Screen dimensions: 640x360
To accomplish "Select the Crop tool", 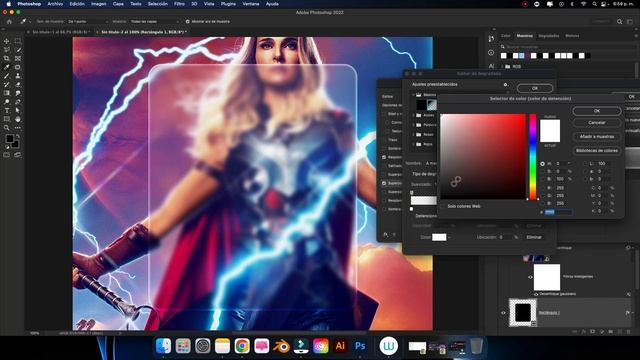I will pos(7,59).
